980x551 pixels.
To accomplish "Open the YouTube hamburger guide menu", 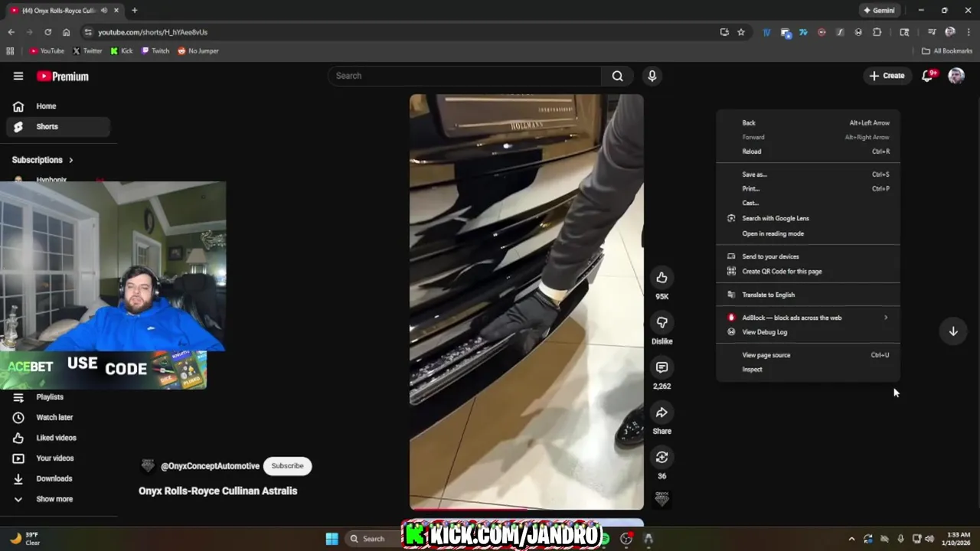I will click(18, 76).
